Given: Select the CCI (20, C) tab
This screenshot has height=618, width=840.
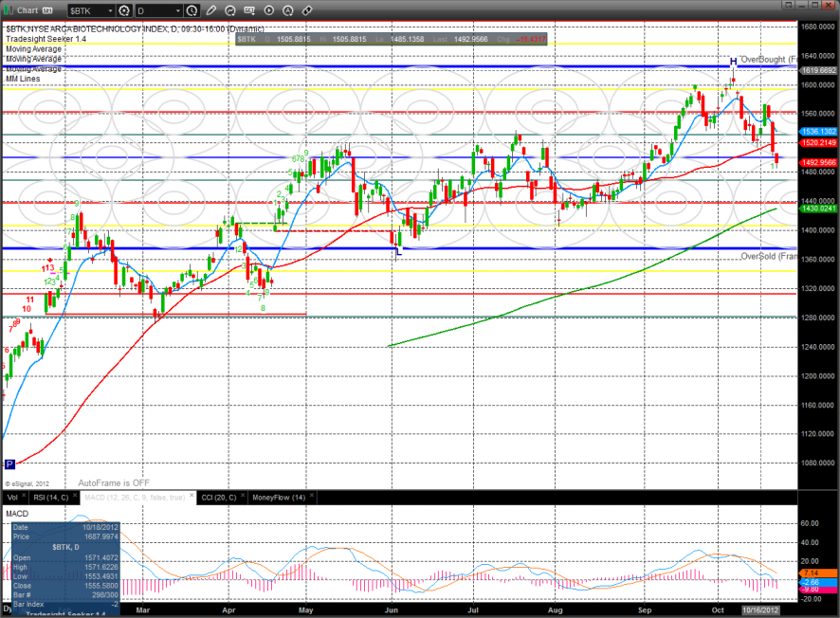Looking at the screenshot, I should tap(221, 497).
